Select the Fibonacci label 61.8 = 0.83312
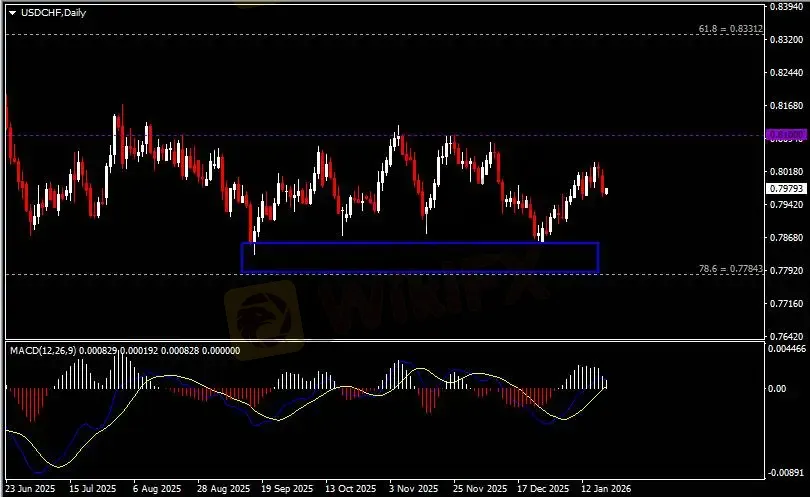 tap(730, 29)
